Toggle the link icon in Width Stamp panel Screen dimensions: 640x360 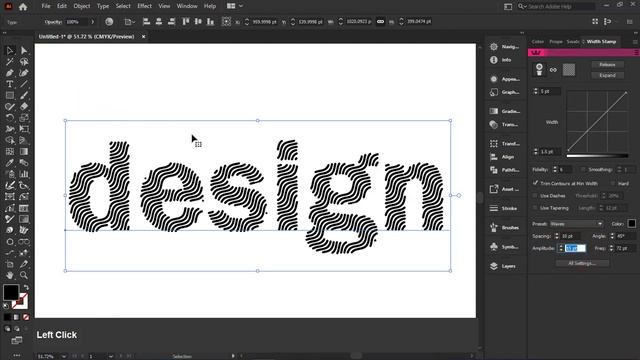[553, 70]
